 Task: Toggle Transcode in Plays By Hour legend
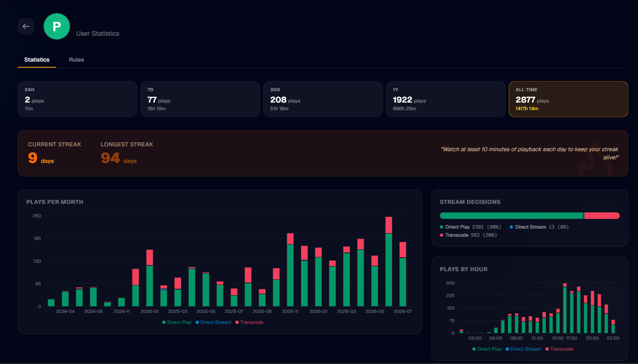click(559, 349)
